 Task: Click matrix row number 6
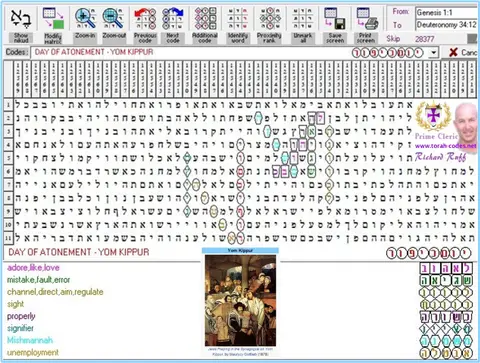click(8, 171)
